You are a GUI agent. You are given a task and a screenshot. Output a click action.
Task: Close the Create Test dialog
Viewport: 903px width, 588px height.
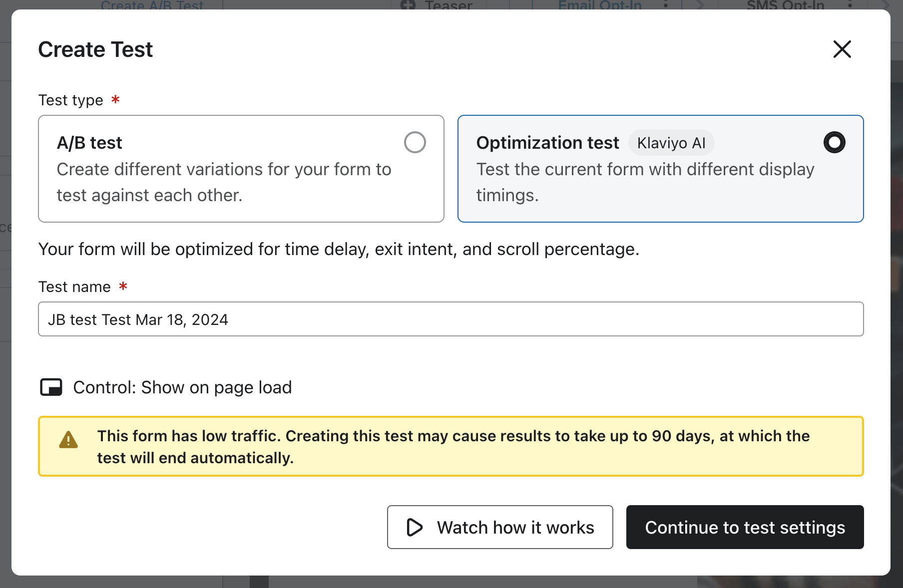coord(842,49)
